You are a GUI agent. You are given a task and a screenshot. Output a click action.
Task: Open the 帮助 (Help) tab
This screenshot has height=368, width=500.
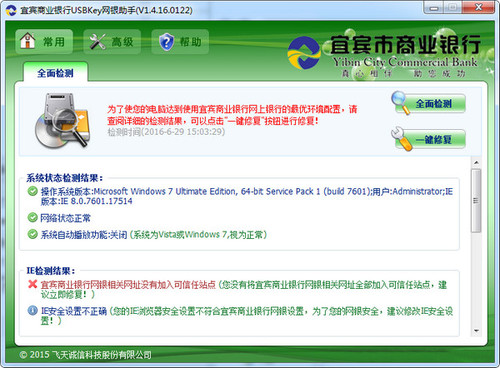tap(180, 42)
